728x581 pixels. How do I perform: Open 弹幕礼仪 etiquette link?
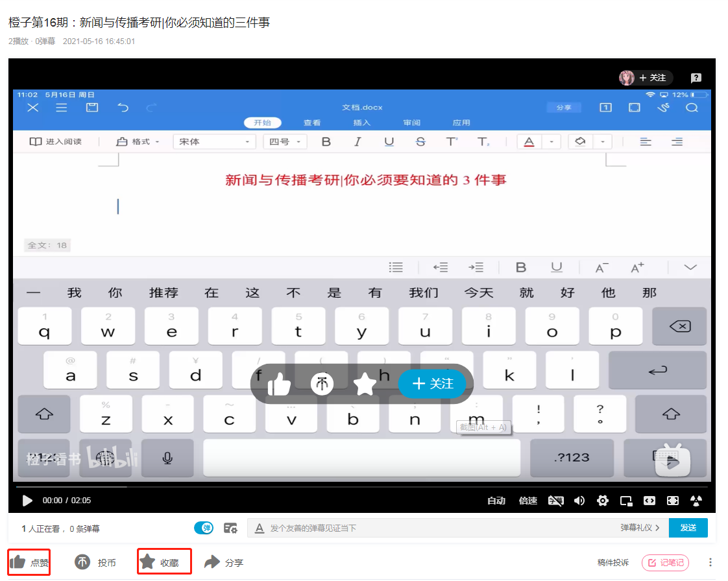640,528
